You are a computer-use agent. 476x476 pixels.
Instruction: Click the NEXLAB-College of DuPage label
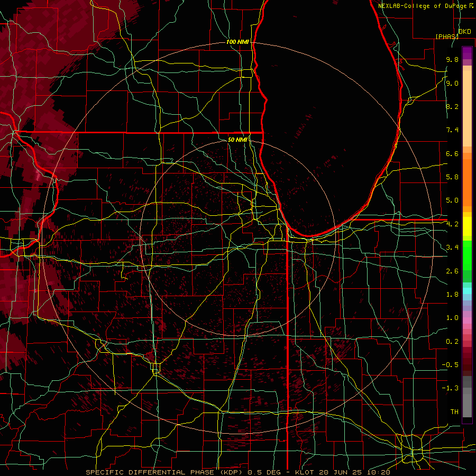[x=423, y=6]
